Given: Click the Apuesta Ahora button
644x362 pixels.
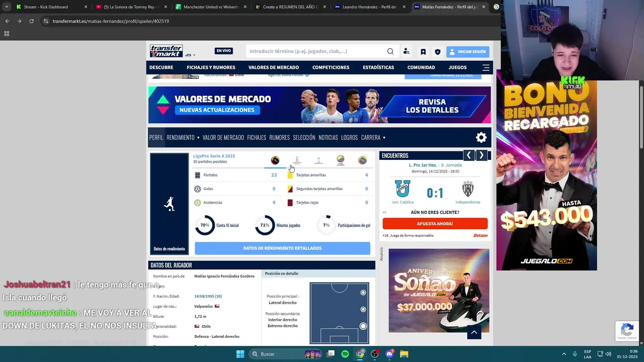Looking at the screenshot, I should [435, 224].
